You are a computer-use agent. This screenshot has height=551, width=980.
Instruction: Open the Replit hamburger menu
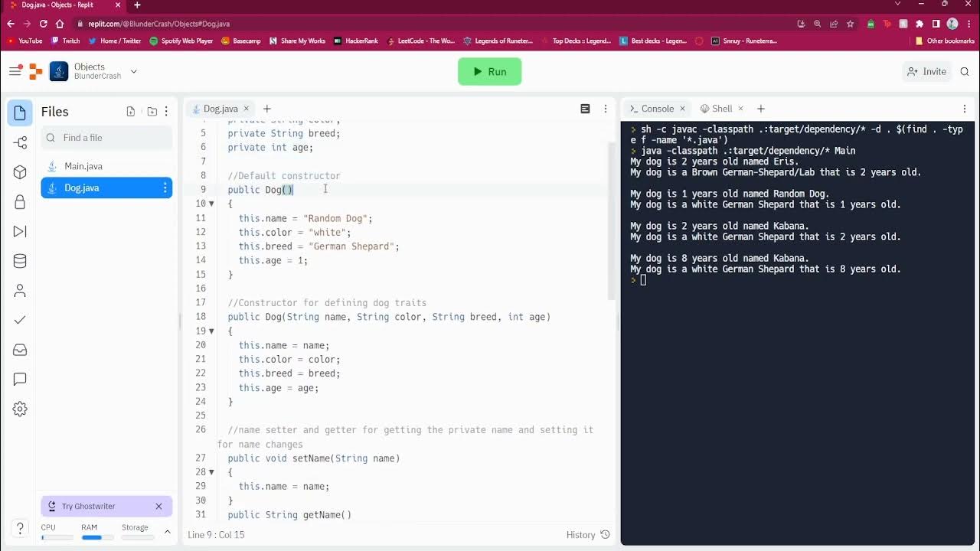15,71
